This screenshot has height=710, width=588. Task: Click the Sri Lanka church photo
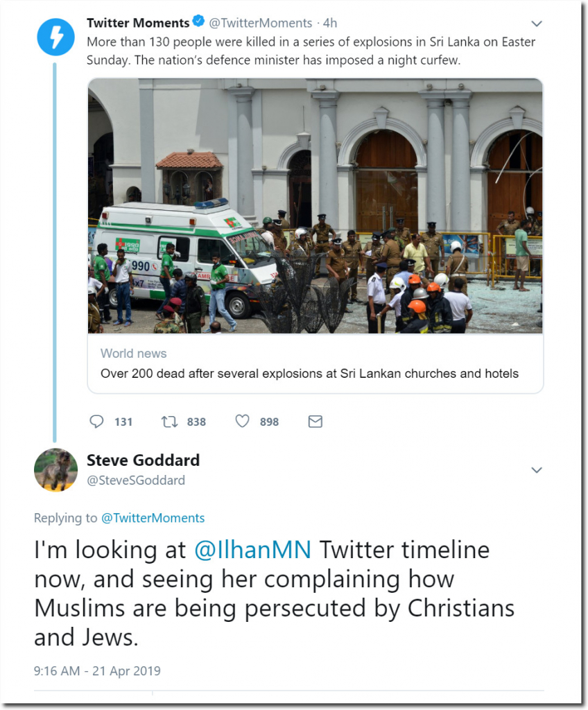click(315, 206)
